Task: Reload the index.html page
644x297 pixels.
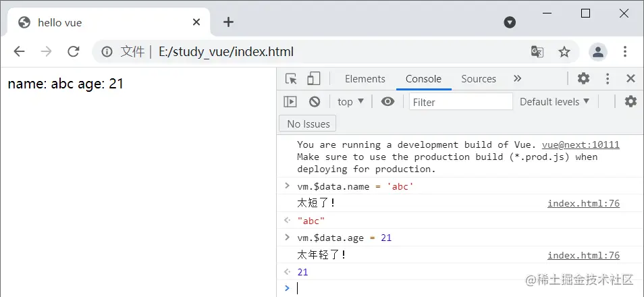Action: (73, 51)
